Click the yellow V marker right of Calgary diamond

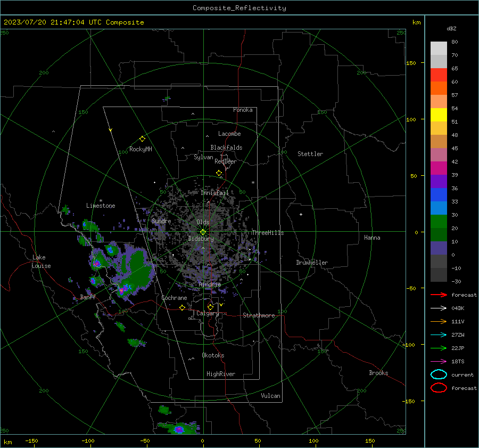pyautogui.click(x=221, y=305)
